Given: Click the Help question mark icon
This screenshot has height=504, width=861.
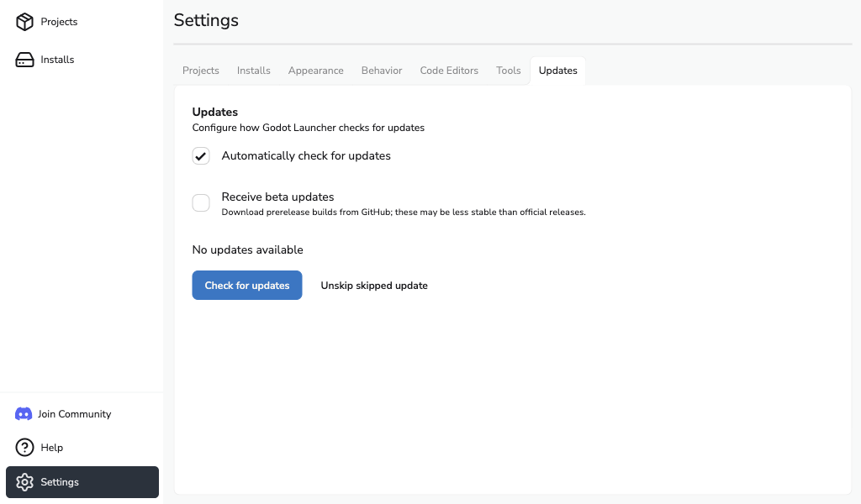Looking at the screenshot, I should coord(24,448).
